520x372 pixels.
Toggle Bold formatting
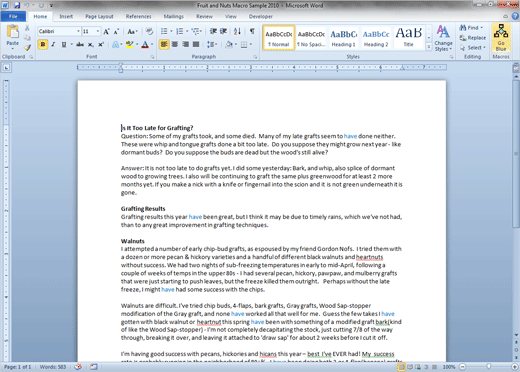(43, 44)
